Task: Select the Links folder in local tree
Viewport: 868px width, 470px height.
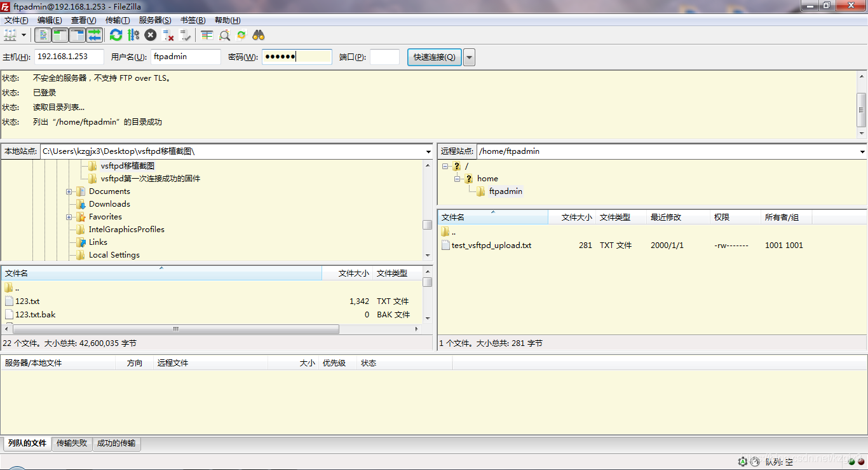Action: pos(98,242)
